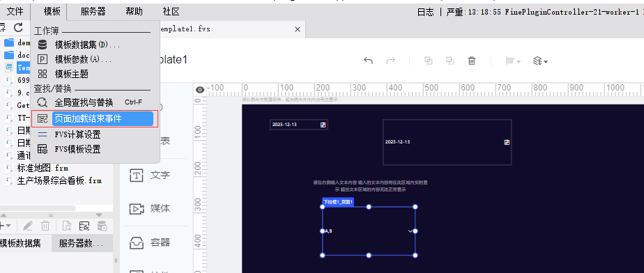
Task: Click the database play icon in dataset panel
Action: (x=102, y=226)
